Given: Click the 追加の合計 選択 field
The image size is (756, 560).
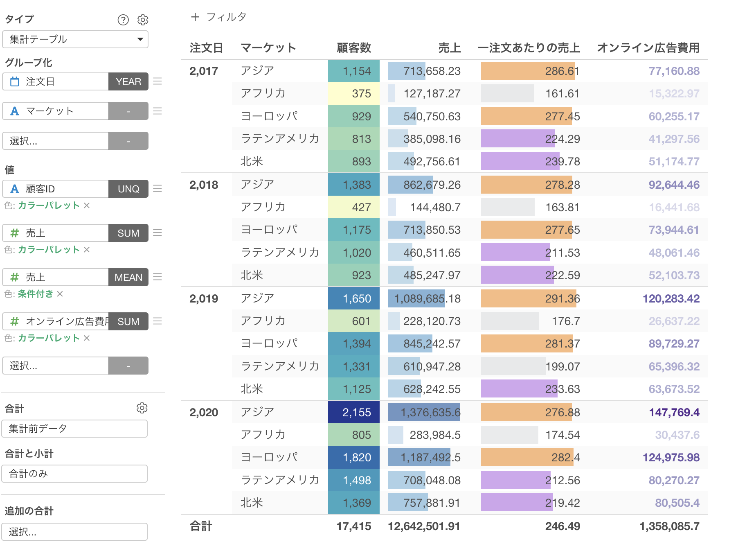Looking at the screenshot, I should tap(74, 532).
